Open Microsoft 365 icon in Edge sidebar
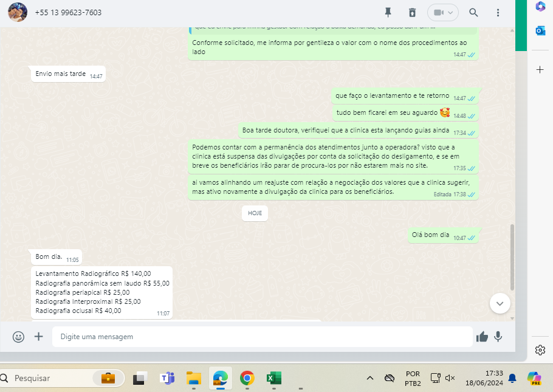This screenshot has width=553, height=392. (x=540, y=6)
